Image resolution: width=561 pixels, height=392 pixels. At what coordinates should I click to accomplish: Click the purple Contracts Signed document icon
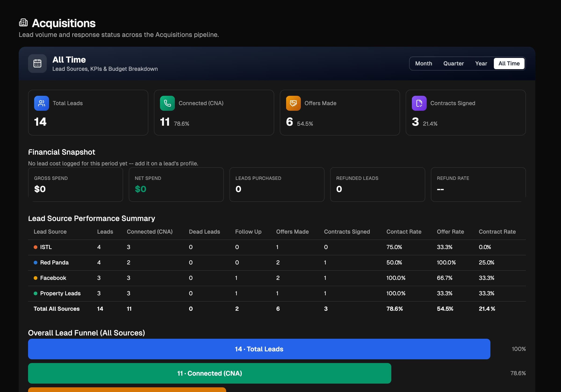[x=419, y=103]
